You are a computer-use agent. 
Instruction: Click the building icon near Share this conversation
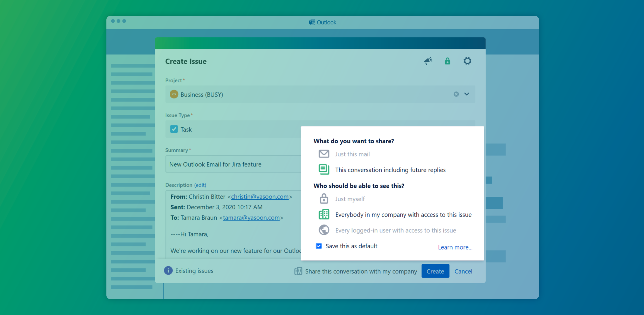(297, 271)
